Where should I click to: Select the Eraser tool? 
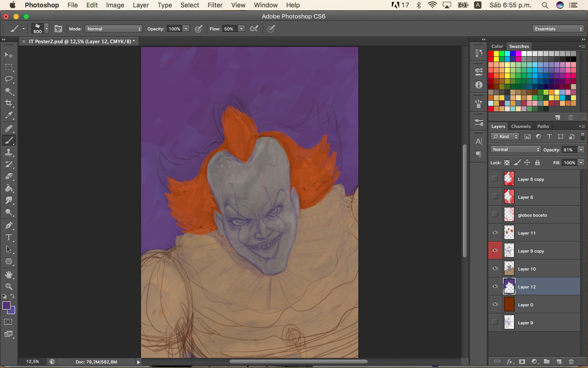click(x=9, y=176)
